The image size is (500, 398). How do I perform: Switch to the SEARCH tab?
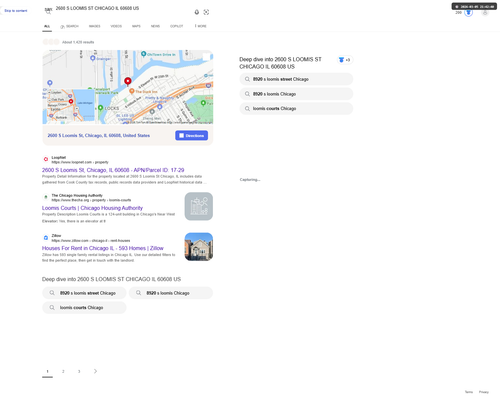(x=69, y=26)
